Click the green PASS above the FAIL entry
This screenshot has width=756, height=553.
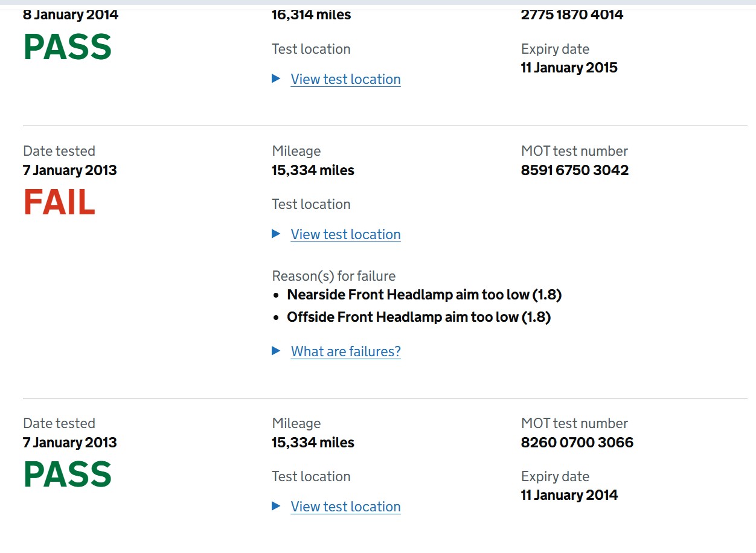[x=68, y=48]
